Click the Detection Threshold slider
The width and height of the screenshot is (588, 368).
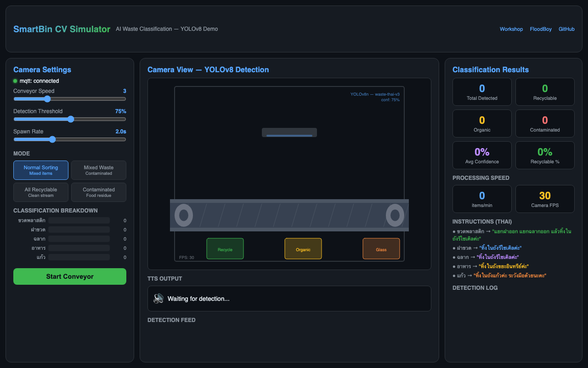pyautogui.click(x=70, y=119)
